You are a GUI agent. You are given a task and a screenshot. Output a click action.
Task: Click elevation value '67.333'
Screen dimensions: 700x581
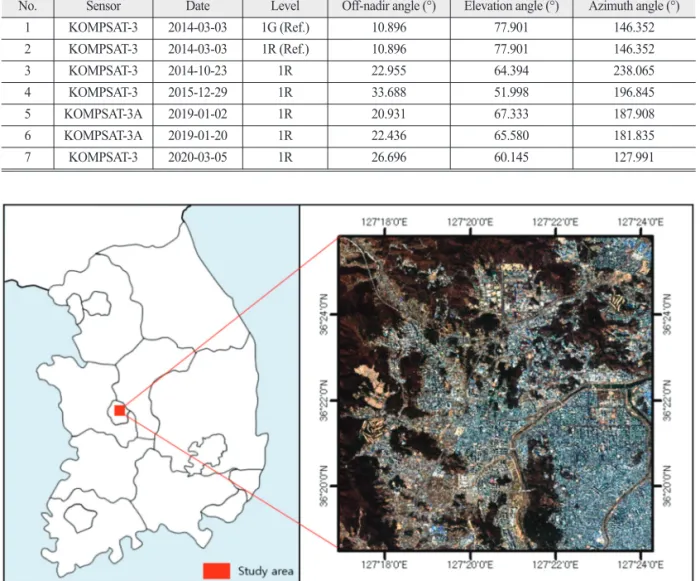tap(511, 114)
